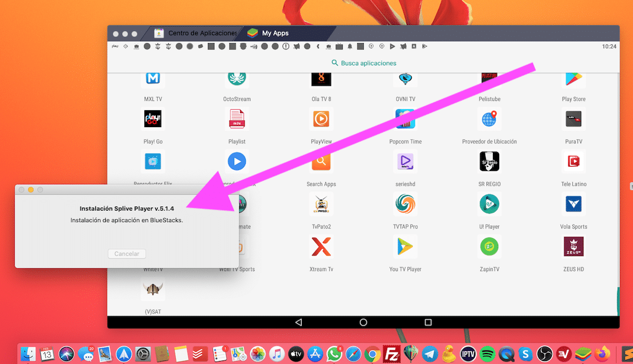Open the Search Apps tool
The image size is (633, 364).
tap(321, 162)
